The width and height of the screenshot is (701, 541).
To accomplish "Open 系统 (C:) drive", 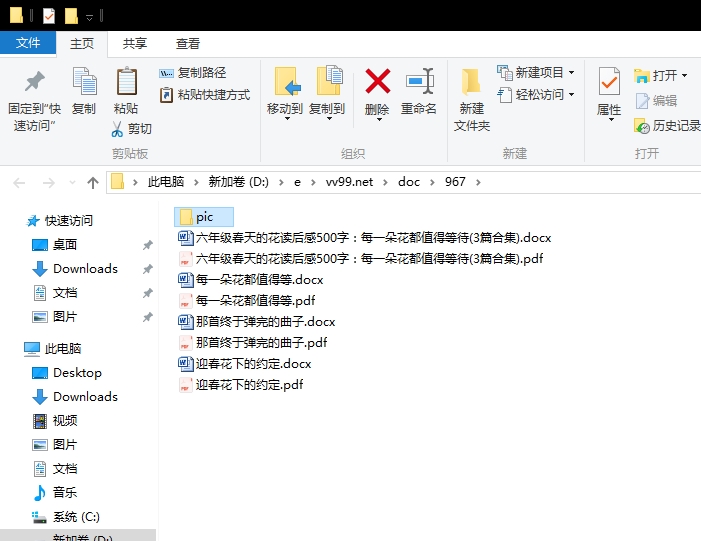I will [x=66, y=517].
